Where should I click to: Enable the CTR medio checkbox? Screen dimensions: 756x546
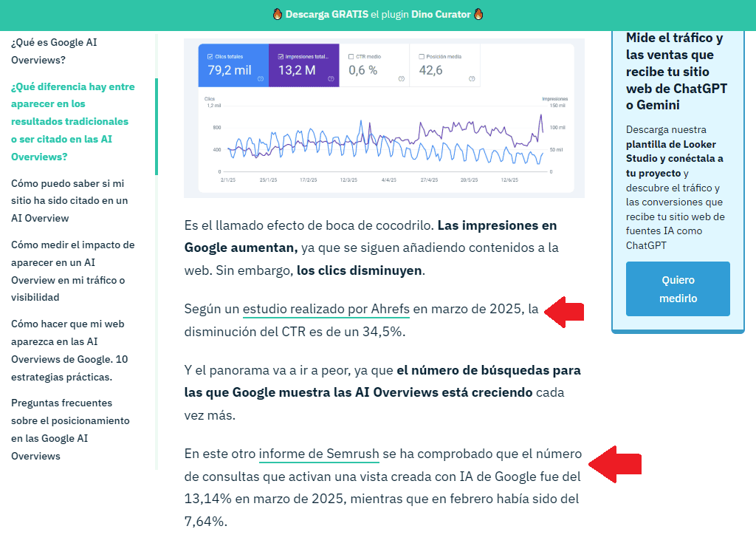pos(351,56)
